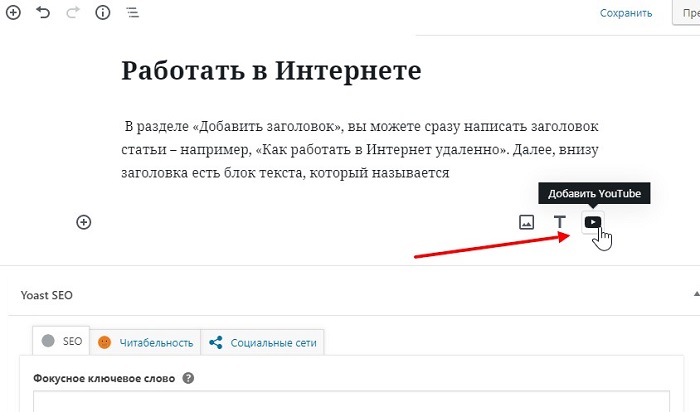Click the Фокусное ключевое слово label

point(104,379)
